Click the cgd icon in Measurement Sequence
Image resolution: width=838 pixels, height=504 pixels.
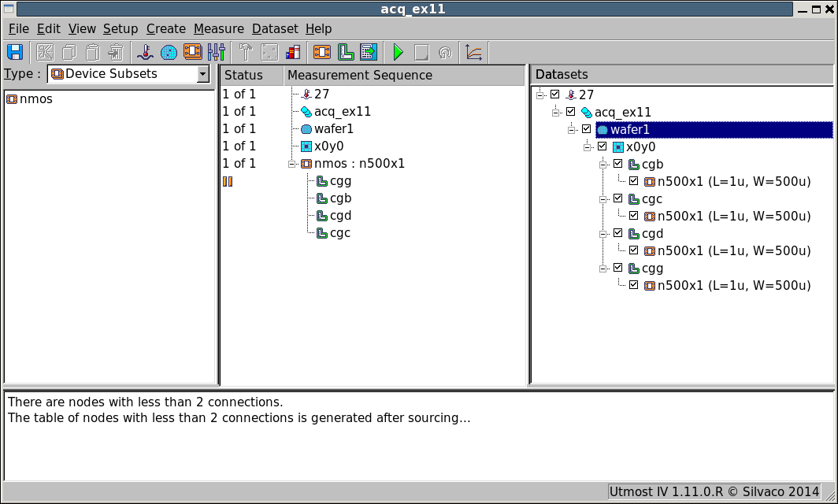tap(321, 216)
